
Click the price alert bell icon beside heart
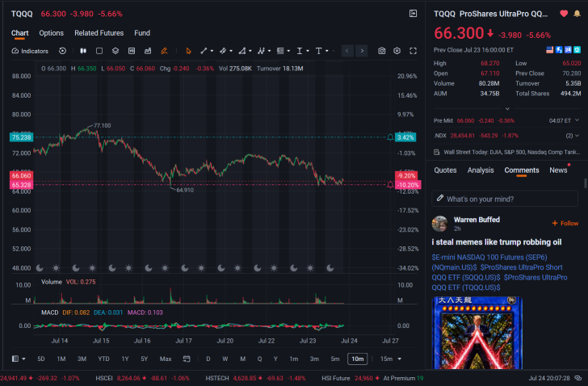pyautogui.click(x=577, y=14)
